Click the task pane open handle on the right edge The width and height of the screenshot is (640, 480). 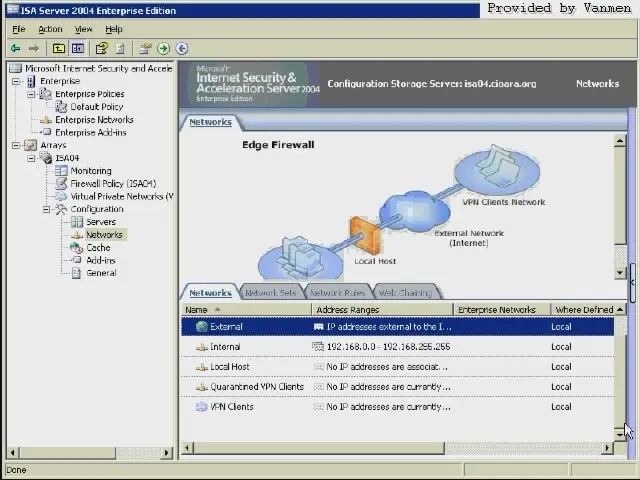(x=632, y=282)
